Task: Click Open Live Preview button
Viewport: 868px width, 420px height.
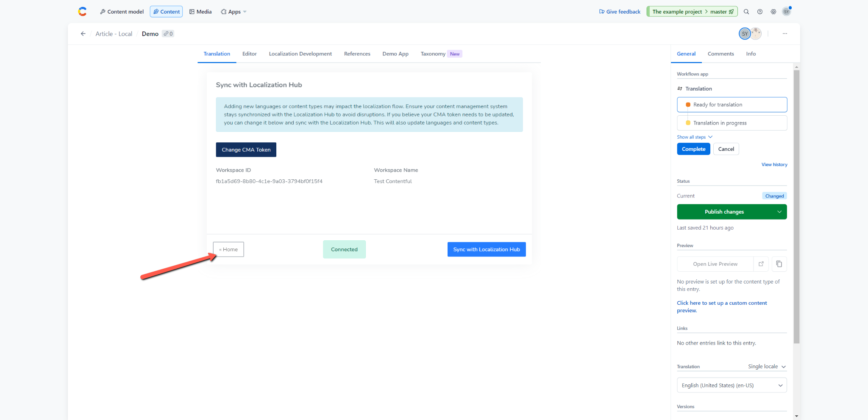Action: pos(715,264)
